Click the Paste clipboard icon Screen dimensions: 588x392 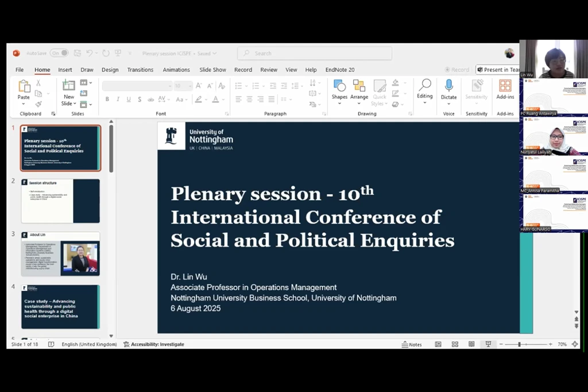pyautogui.click(x=24, y=87)
